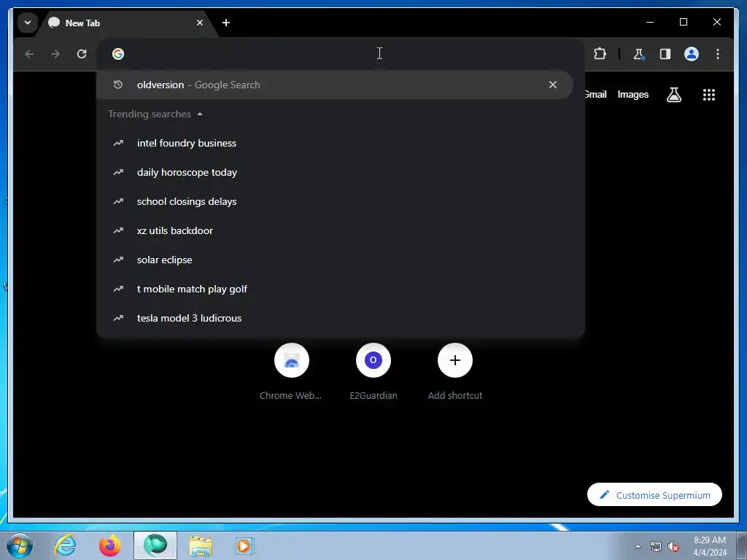Close the New Tab tab
747x560 pixels.
point(200,23)
